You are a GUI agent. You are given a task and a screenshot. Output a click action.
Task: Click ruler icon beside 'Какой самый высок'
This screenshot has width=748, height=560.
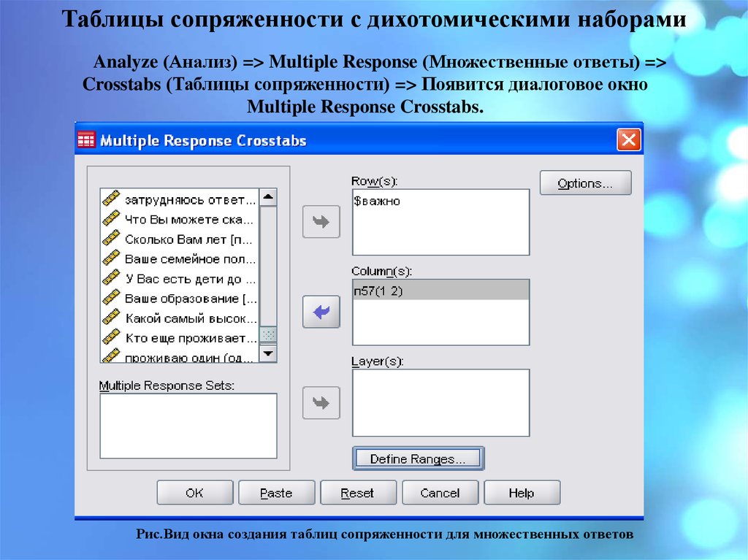click(111, 317)
